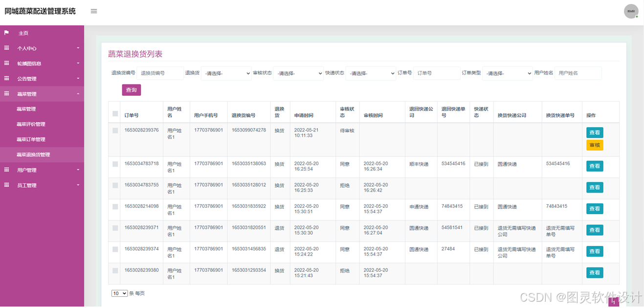Click the yellow 审核 button

[x=595, y=145]
